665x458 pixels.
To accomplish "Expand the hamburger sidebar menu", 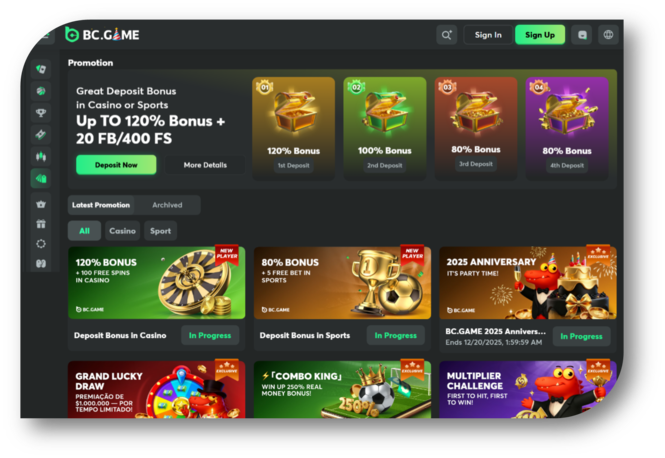I will click(x=46, y=35).
